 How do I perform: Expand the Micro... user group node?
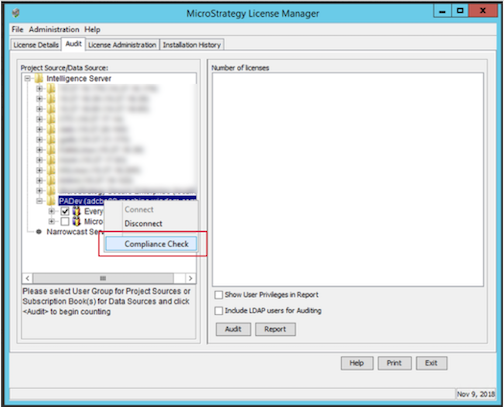51,221
